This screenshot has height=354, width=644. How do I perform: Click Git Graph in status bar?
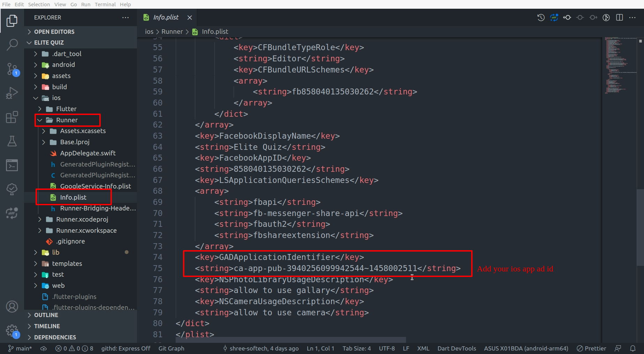(x=171, y=348)
